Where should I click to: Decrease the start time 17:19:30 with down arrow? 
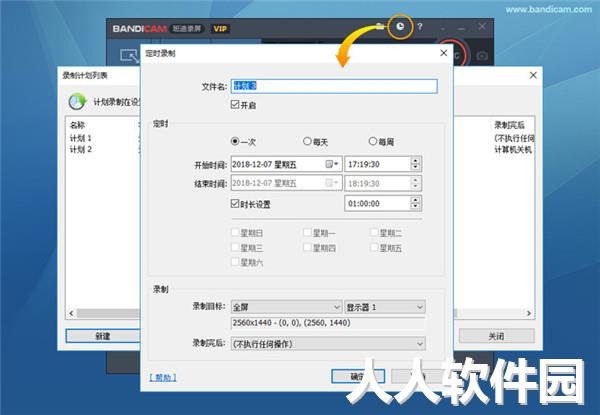coord(415,168)
